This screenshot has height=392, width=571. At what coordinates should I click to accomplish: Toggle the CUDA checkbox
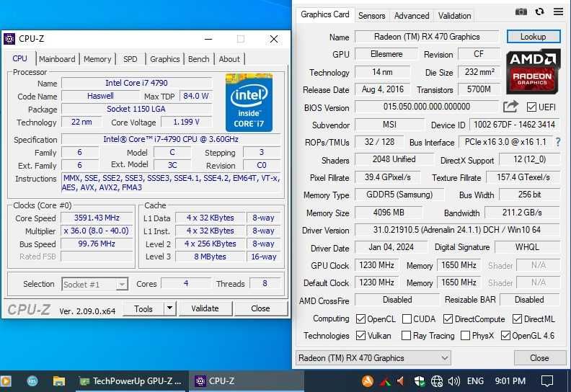[407, 318]
